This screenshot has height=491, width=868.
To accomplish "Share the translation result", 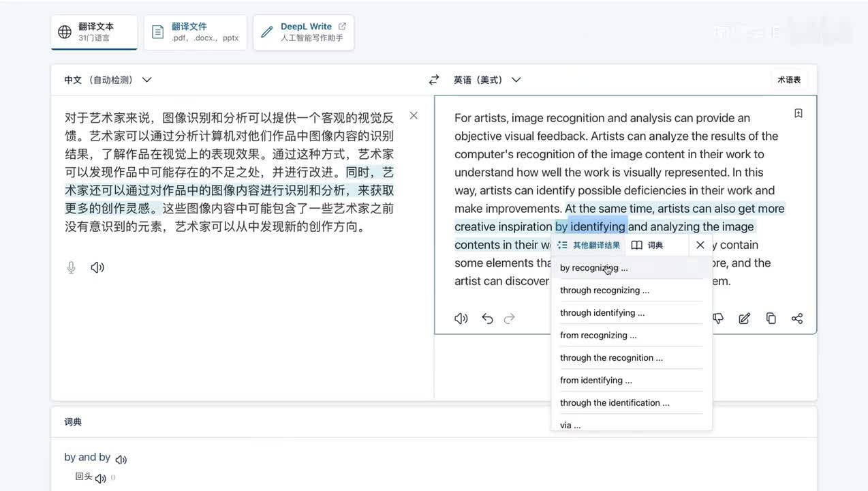I will [796, 318].
